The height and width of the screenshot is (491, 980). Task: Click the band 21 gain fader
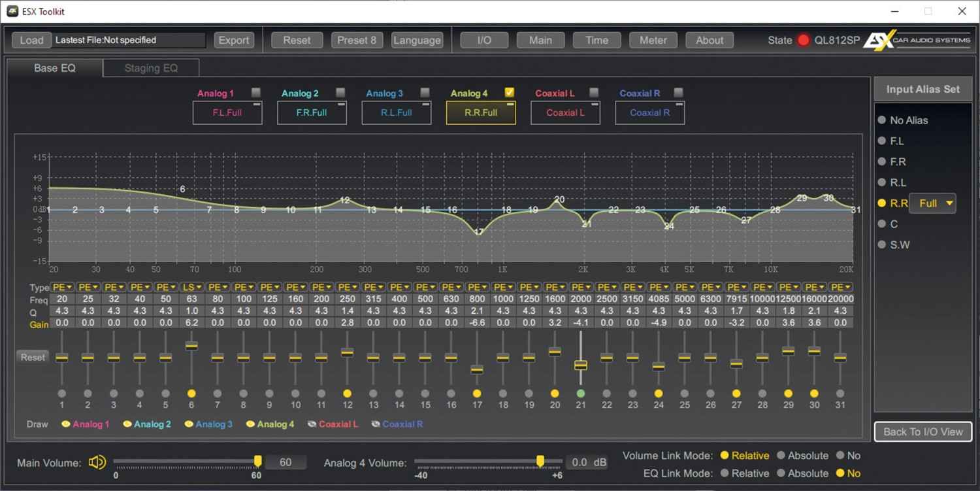click(581, 364)
